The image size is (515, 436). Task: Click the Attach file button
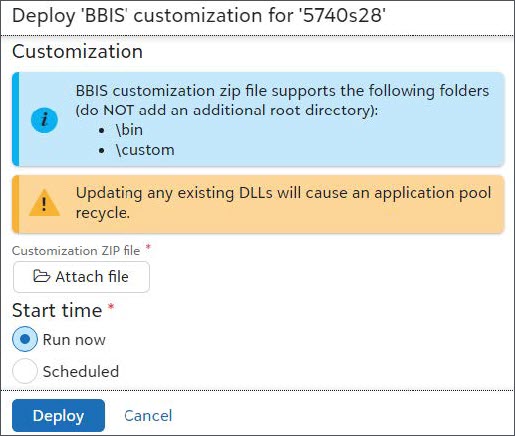point(81,277)
